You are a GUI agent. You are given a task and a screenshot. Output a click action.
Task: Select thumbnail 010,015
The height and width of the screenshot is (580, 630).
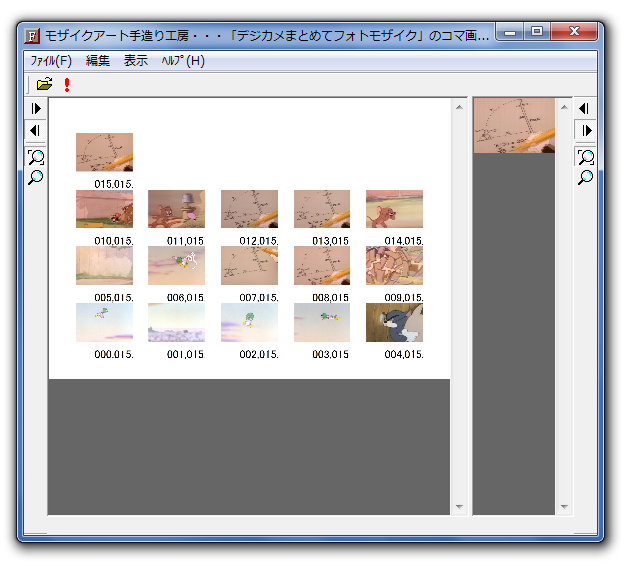tap(104, 209)
